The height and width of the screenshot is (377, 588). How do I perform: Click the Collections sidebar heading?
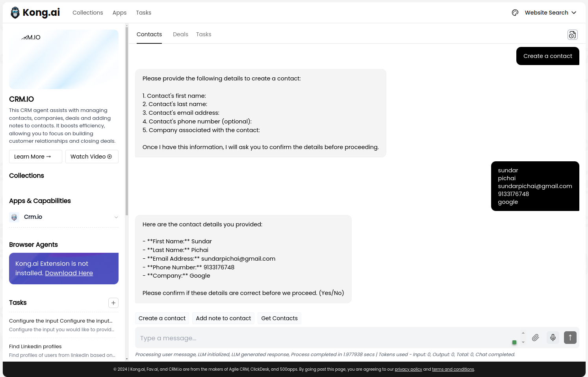(26, 175)
